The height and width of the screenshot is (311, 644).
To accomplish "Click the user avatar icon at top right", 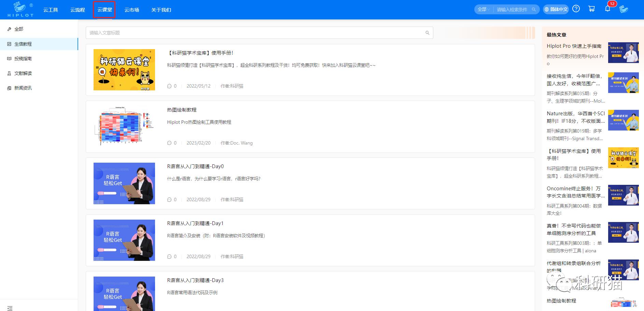I will pyautogui.click(x=624, y=9).
